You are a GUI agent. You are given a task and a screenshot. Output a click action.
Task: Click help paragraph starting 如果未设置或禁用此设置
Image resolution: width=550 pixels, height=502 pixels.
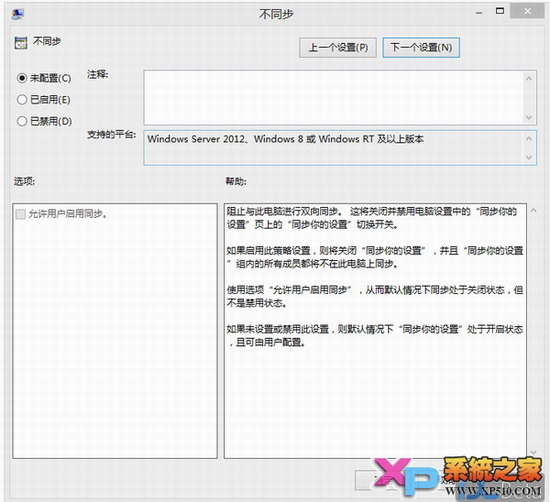pyautogui.click(x=375, y=336)
